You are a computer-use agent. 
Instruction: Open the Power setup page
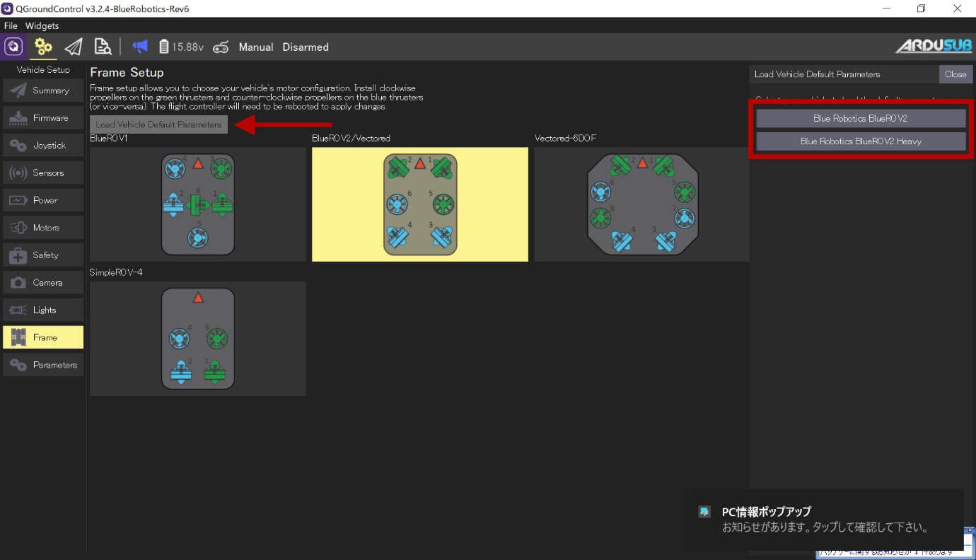click(x=43, y=200)
